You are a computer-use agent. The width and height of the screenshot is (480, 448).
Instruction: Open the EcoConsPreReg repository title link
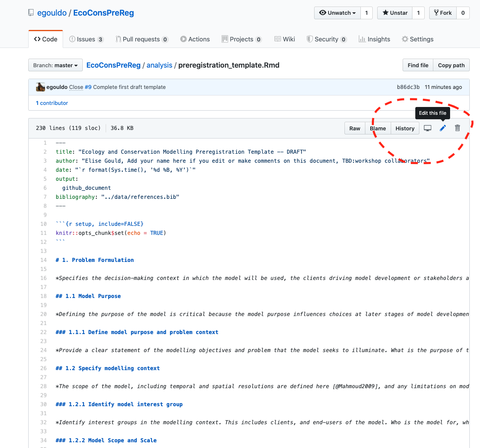tap(104, 13)
